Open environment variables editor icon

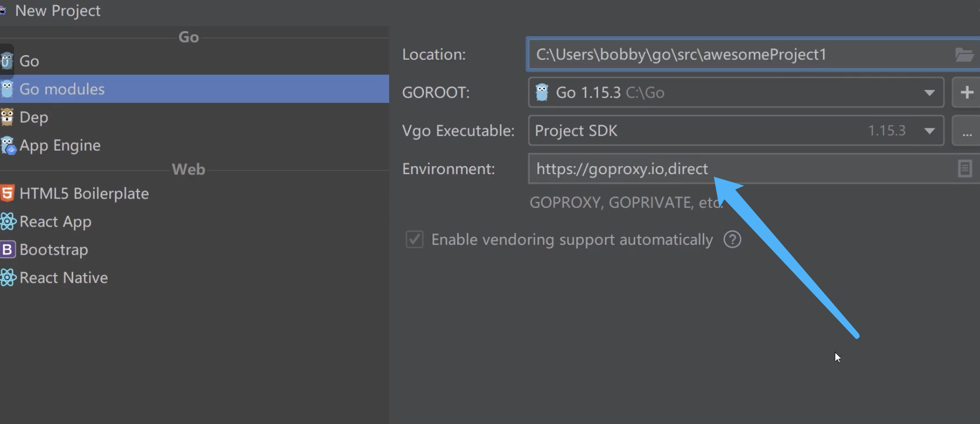[x=965, y=168]
